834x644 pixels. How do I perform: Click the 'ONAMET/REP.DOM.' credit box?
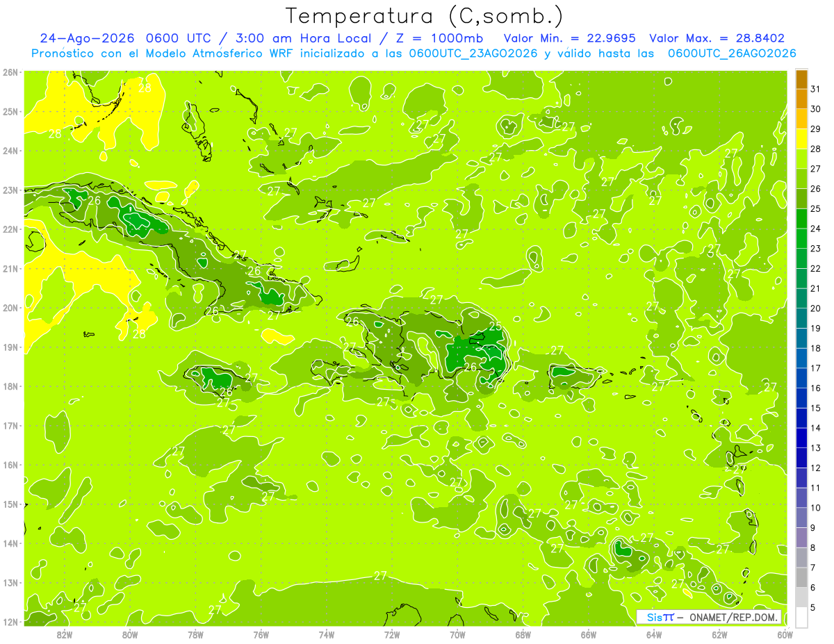pyautogui.click(x=709, y=617)
